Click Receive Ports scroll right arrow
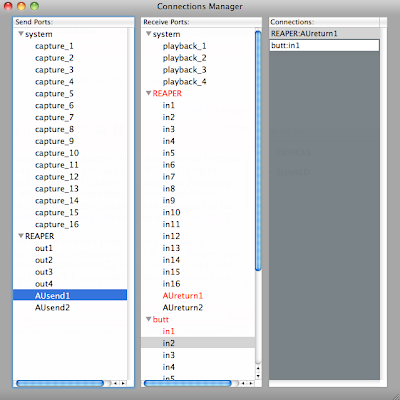Screen dimensions: 400x400 pos(251,383)
